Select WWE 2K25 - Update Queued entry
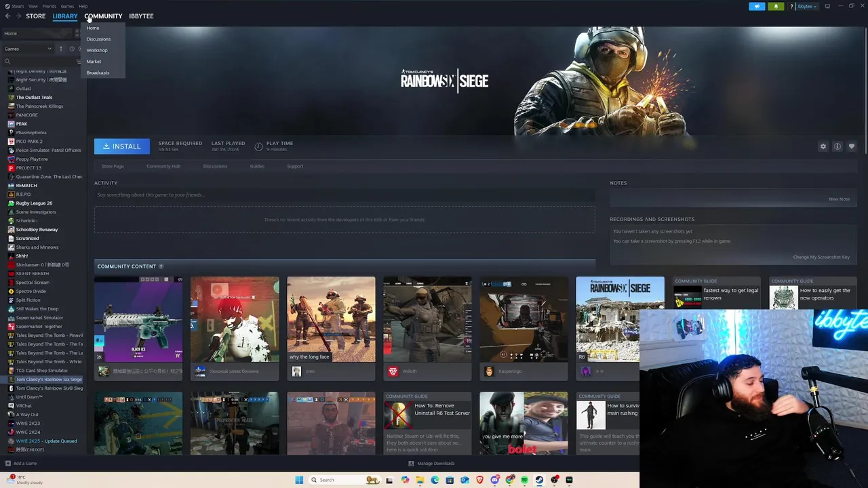 (46, 441)
